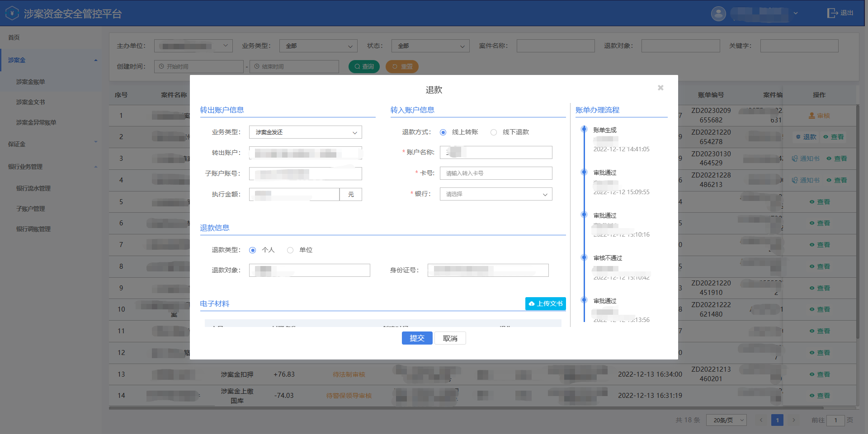Click the user avatar icon in the header
The width and height of the screenshot is (868, 434).
pyautogui.click(x=719, y=13)
